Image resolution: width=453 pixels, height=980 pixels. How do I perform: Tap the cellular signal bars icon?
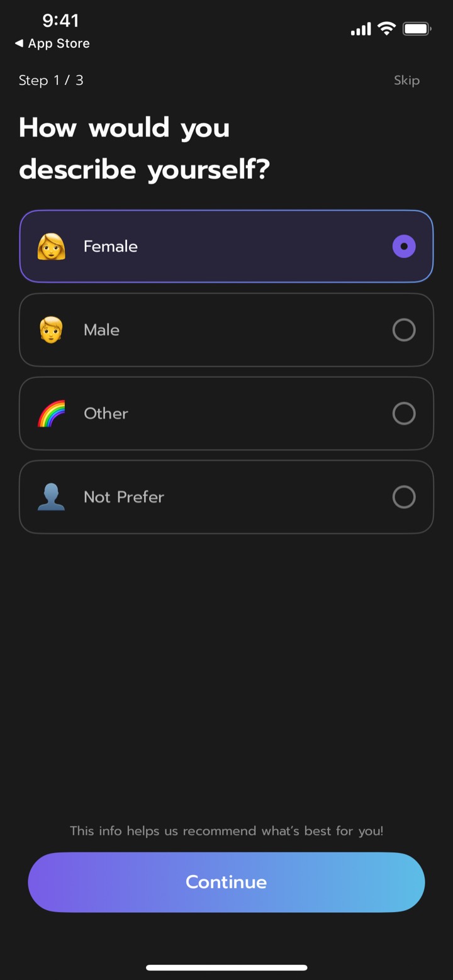(361, 29)
